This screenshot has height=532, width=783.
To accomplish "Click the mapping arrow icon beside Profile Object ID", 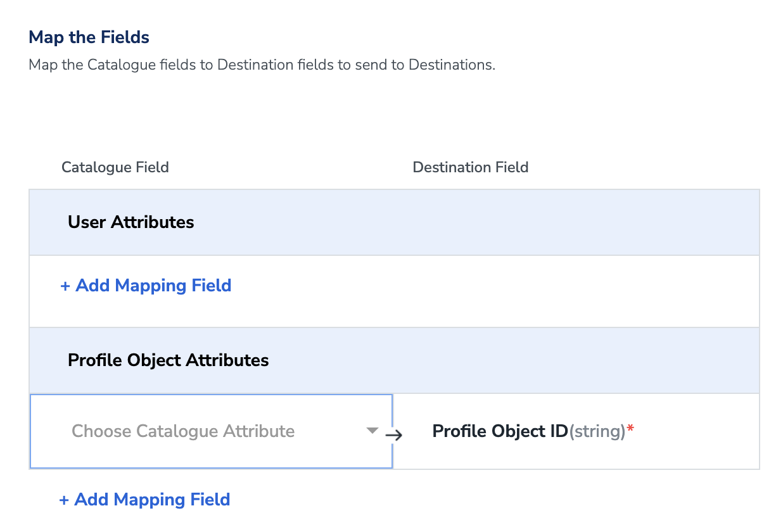I will coord(393,435).
